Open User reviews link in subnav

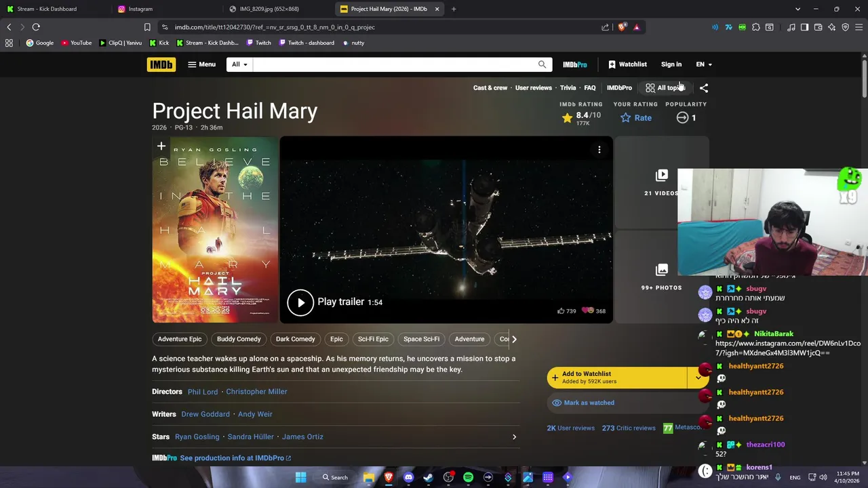[x=534, y=87]
